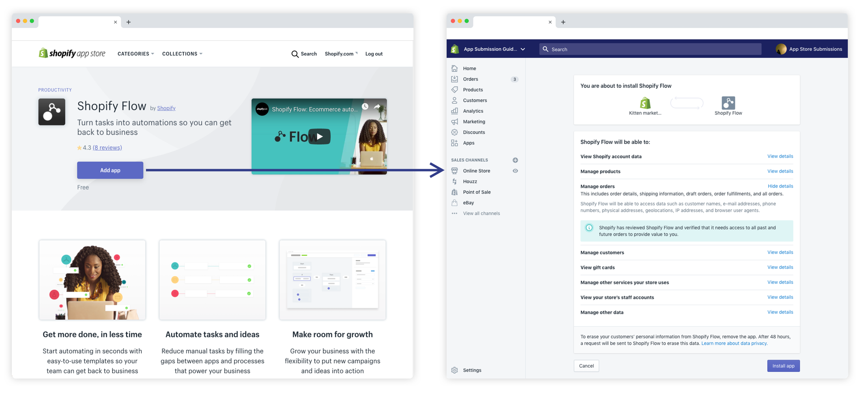
Task: Open the Automate tasks screenshot thumbnail
Action: (x=212, y=280)
